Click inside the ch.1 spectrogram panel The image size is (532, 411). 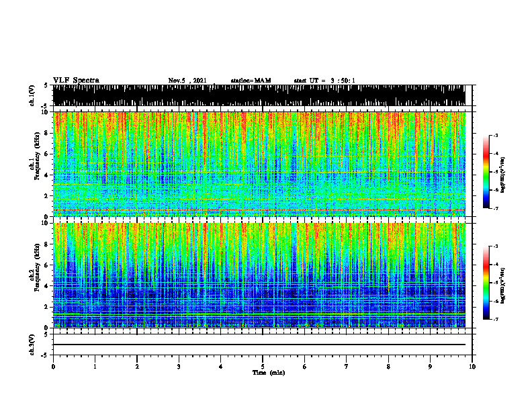tap(259, 164)
